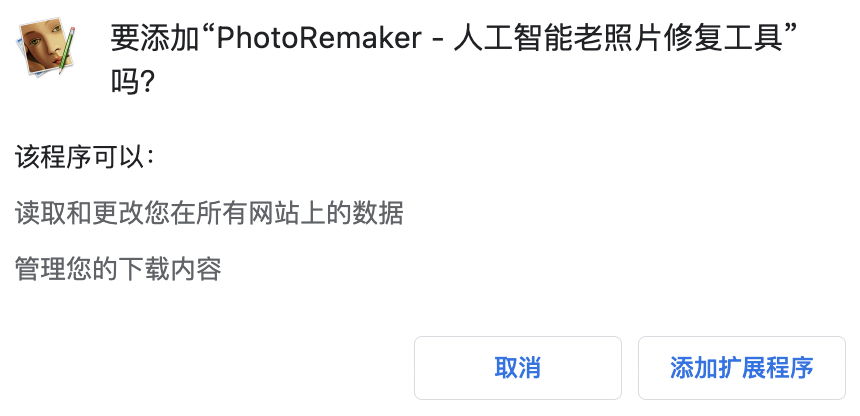Click the PhotoRemaker extension icon
The width and height of the screenshot is (860, 416).
pos(47,47)
